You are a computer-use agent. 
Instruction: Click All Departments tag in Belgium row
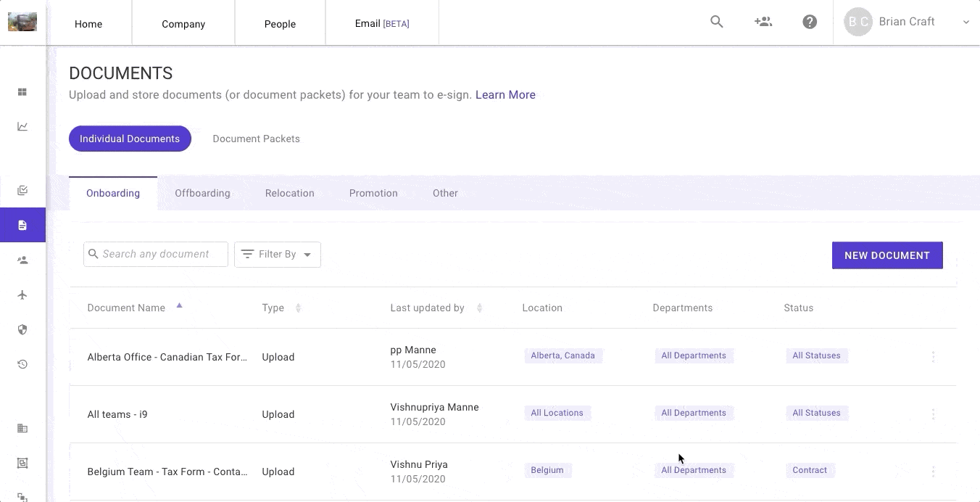pos(694,470)
